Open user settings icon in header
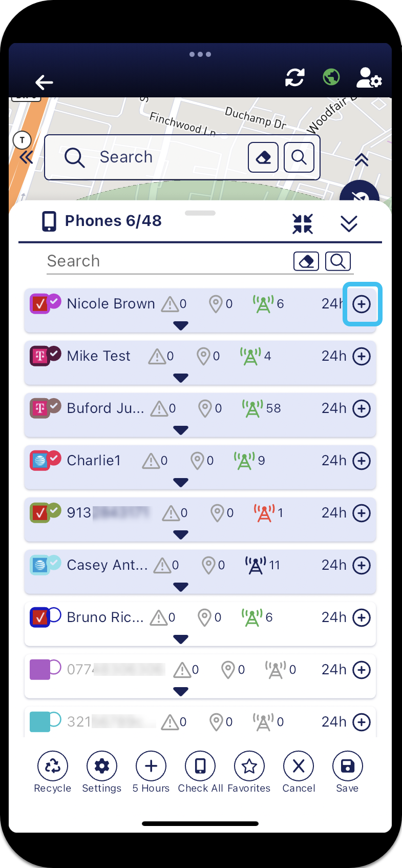This screenshot has width=402, height=868. click(x=369, y=78)
